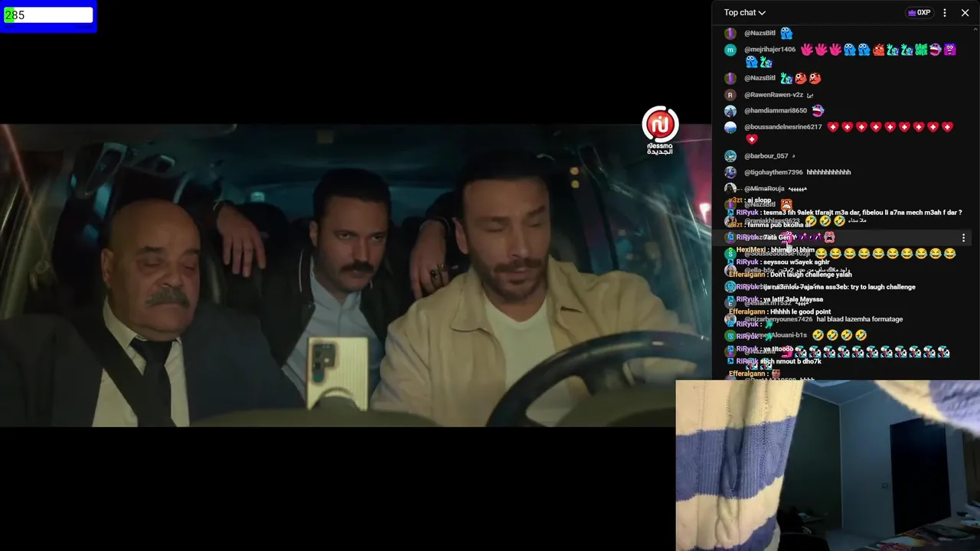Click avatar of @MimaRouja

(730, 188)
